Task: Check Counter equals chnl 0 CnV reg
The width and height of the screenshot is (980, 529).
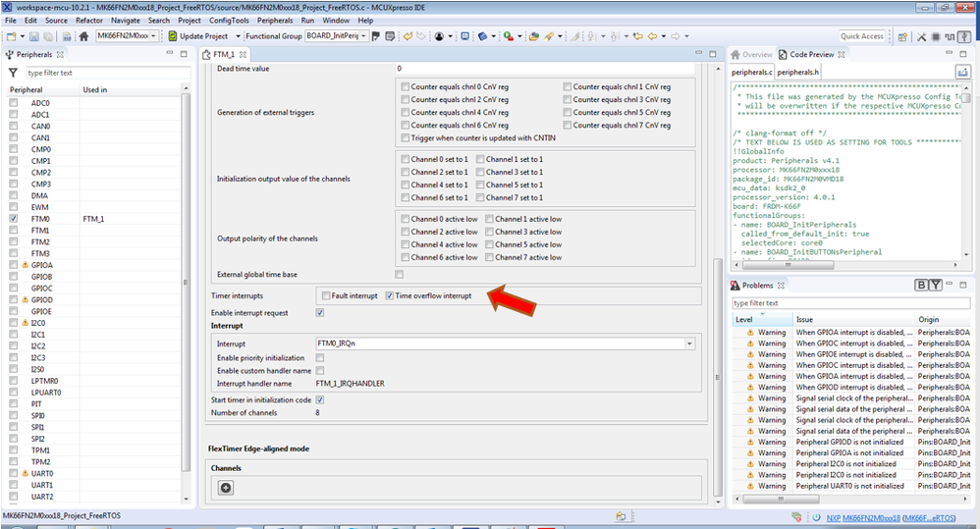Action: coord(405,86)
